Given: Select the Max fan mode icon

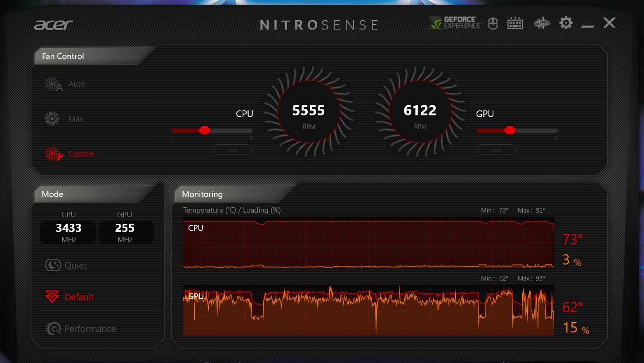Looking at the screenshot, I should click(52, 119).
